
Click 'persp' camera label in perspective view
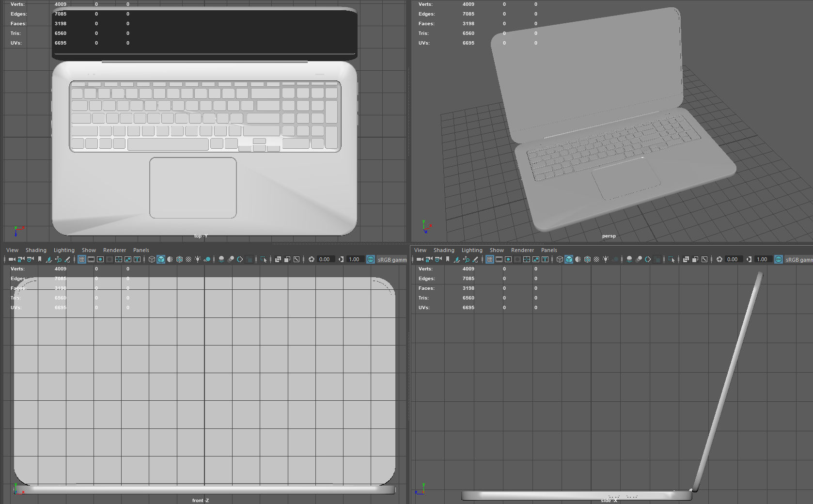[609, 236]
